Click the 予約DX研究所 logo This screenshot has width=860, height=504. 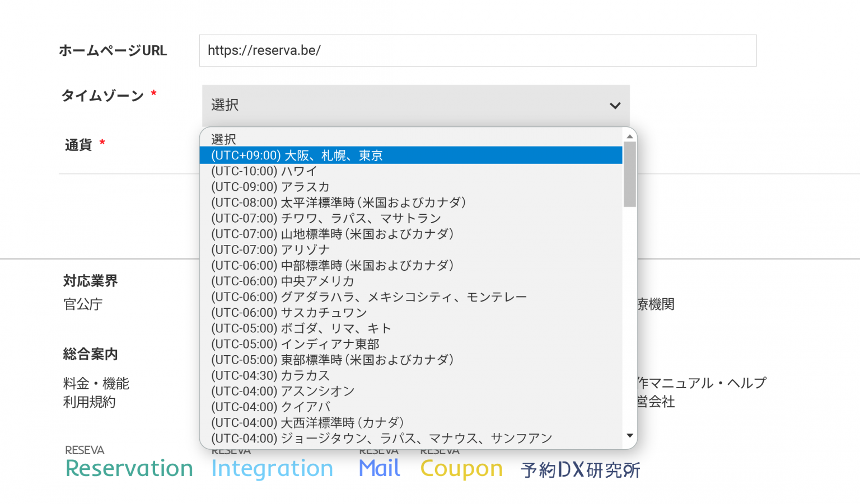[x=580, y=470]
